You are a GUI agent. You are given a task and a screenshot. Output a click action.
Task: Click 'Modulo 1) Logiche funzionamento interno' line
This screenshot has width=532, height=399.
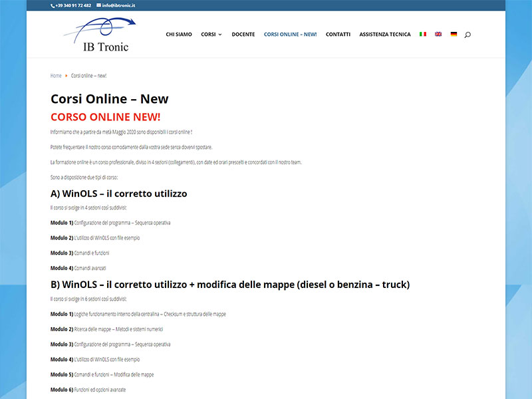pos(138,314)
